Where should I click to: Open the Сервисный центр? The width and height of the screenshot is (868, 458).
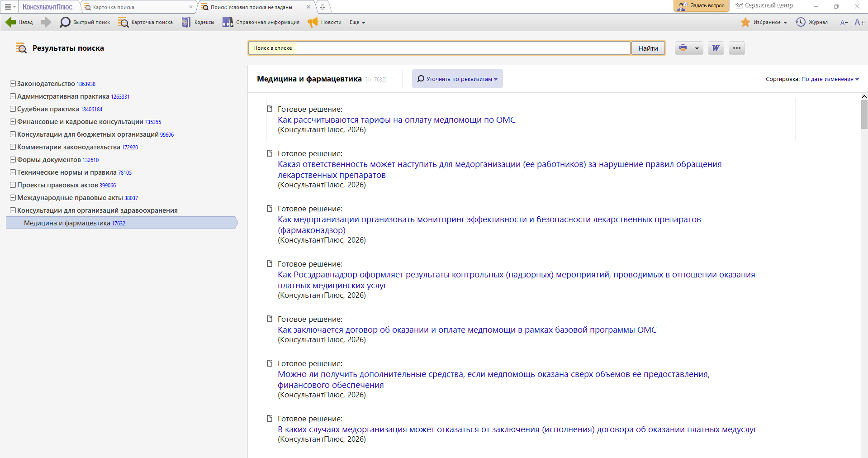coord(764,5)
